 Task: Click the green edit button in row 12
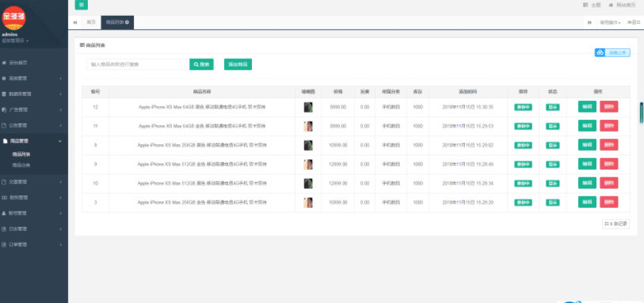[x=587, y=107]
